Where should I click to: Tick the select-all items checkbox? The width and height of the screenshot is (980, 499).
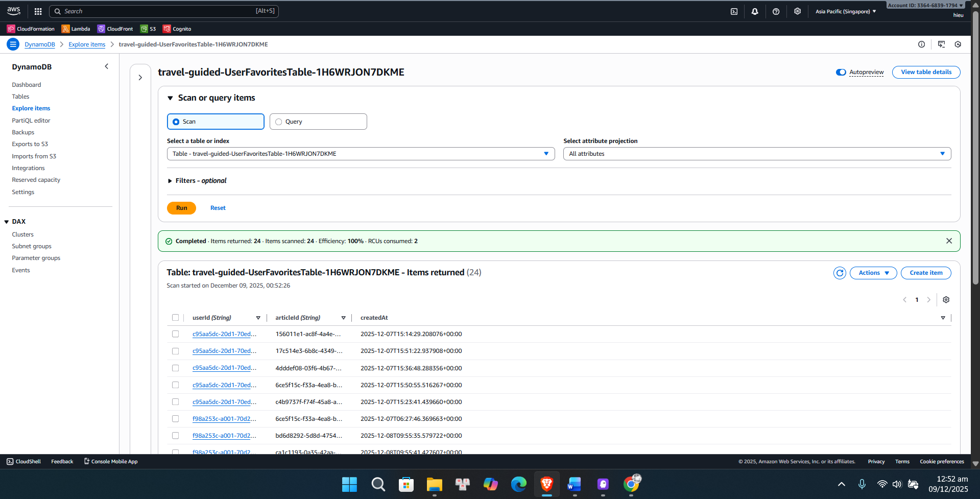pos(176,318)
